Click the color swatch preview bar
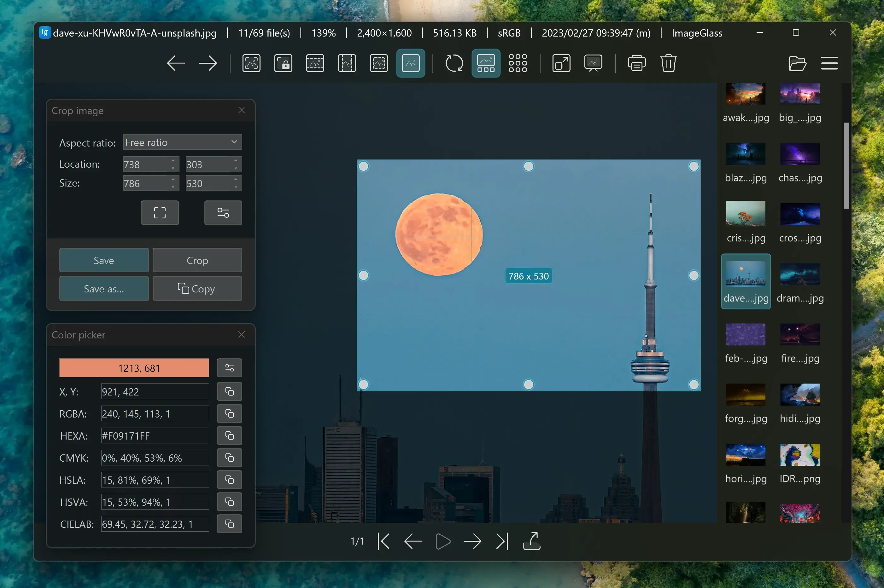This screenshot has width=884, height=588. 134,367
